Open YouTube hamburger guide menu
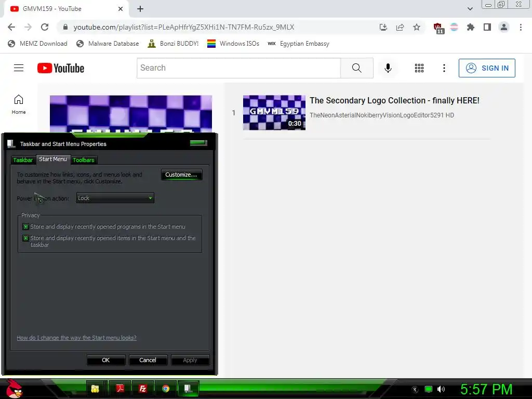Screen dimensions: 532x399 pyautogui.click(x=19, y=68)
